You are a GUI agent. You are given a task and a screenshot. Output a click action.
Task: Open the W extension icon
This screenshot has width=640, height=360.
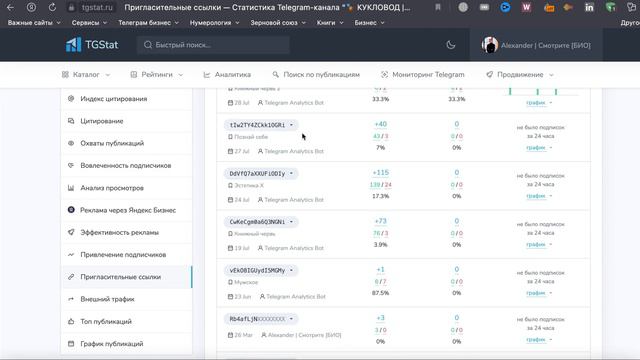pyautogui.click(x=526, y=7)
